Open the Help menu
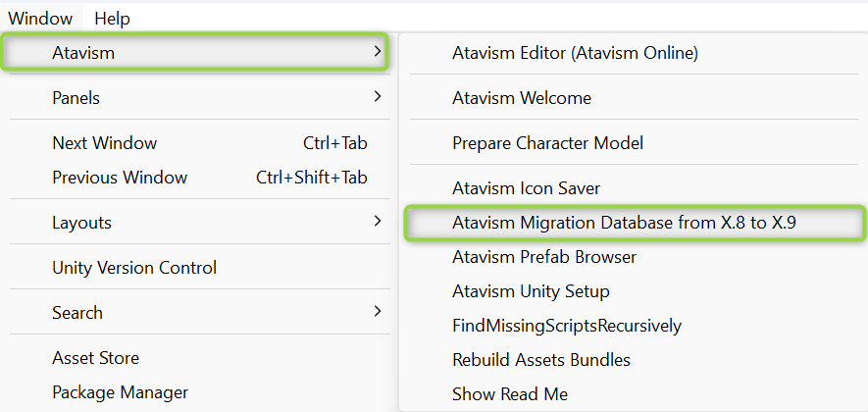 pyautogui.click(x=112, y=19)
